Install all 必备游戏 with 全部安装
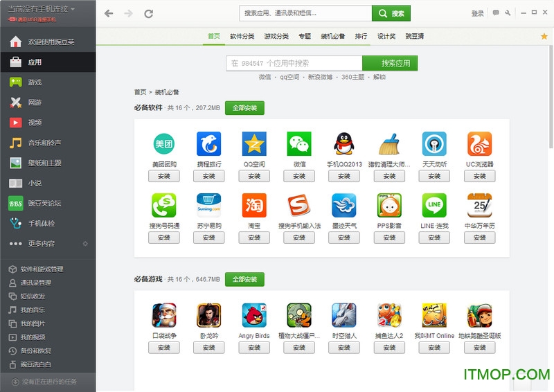Image resolution: width=554 pixels, height=392 pixels. [x=244, y=279]
